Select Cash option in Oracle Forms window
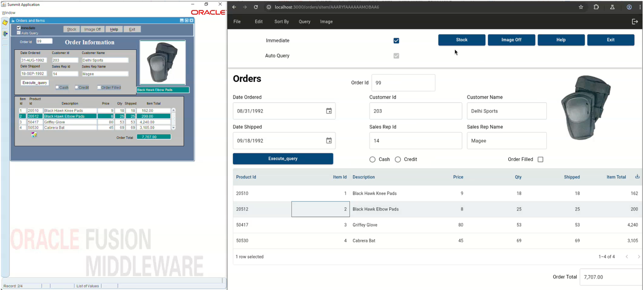The height and width of the screenshot is (290, 644). coord(57,87)
